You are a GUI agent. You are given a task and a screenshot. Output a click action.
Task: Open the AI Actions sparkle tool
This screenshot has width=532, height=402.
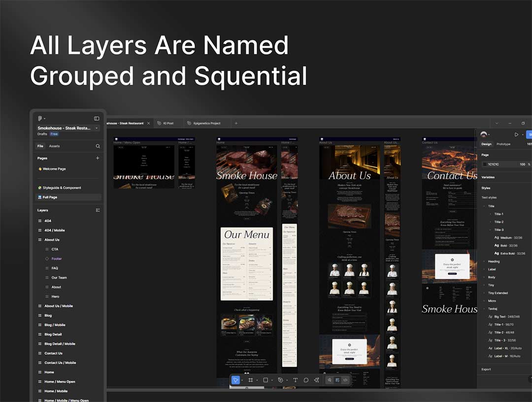tap(317, 380)
